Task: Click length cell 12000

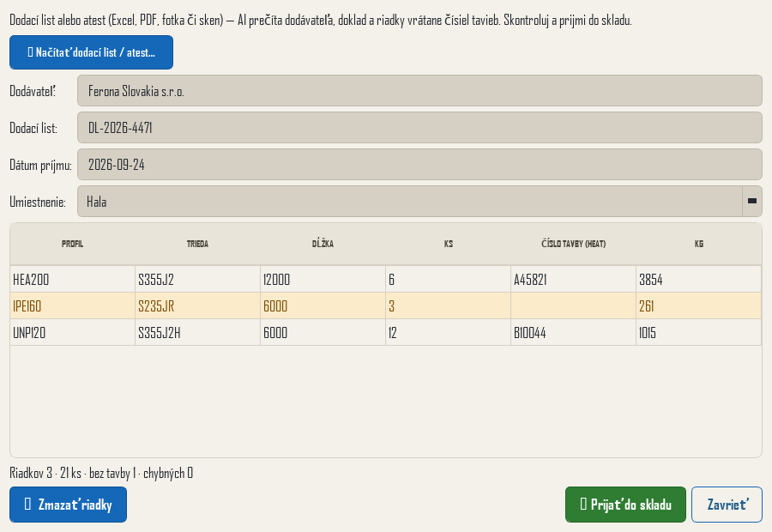Action: point(323,280)
